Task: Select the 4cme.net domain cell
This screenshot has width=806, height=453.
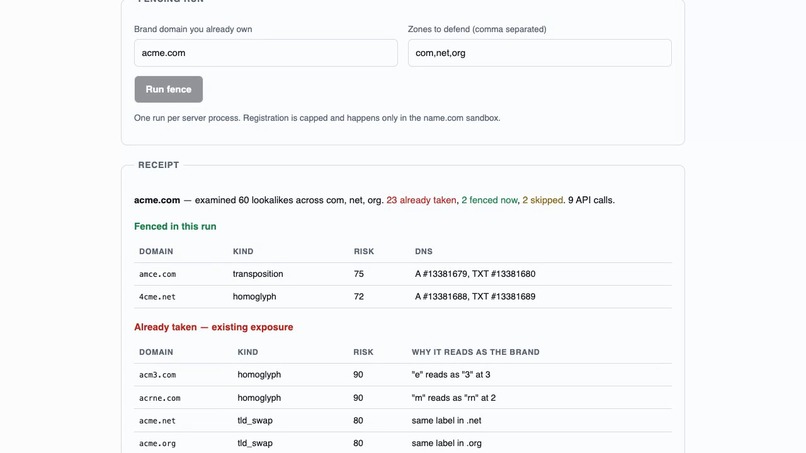Action: tap(157, 297)
